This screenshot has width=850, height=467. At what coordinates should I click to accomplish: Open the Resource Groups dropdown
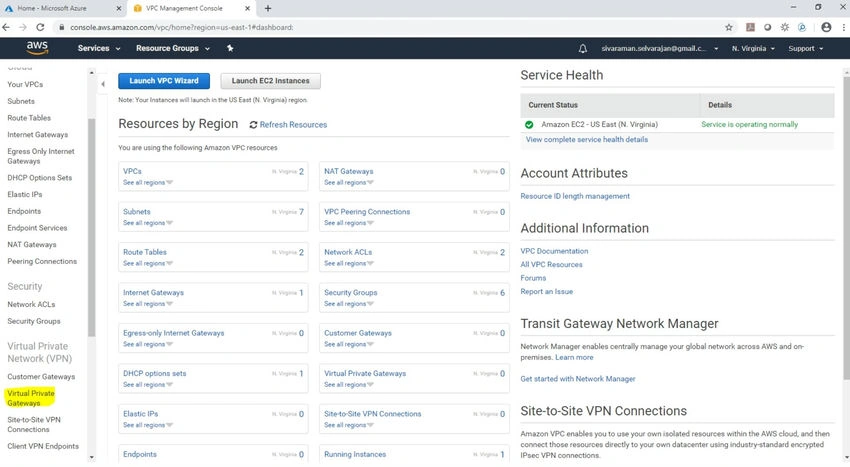point(173,48)
